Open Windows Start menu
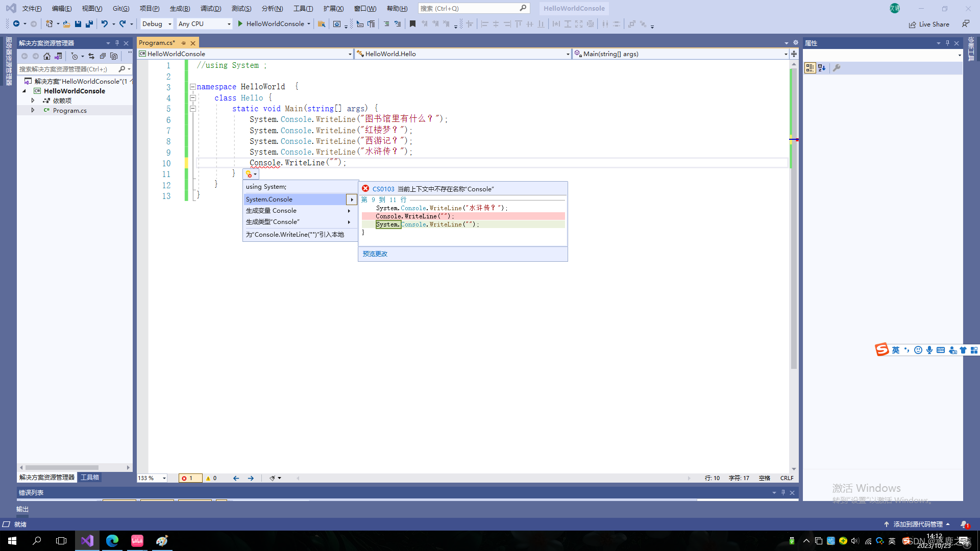The image size is (980, 551). coord(12,541)
